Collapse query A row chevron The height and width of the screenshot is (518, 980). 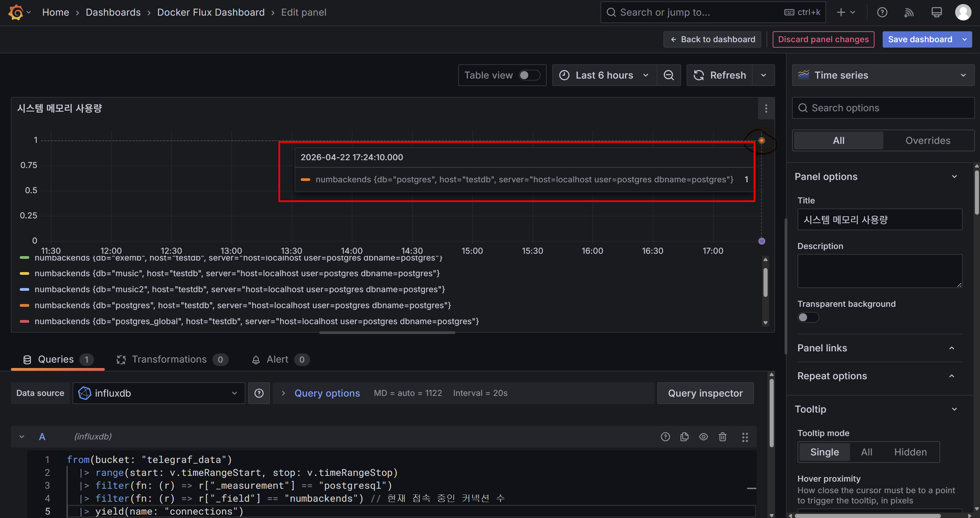coord(22,437)
